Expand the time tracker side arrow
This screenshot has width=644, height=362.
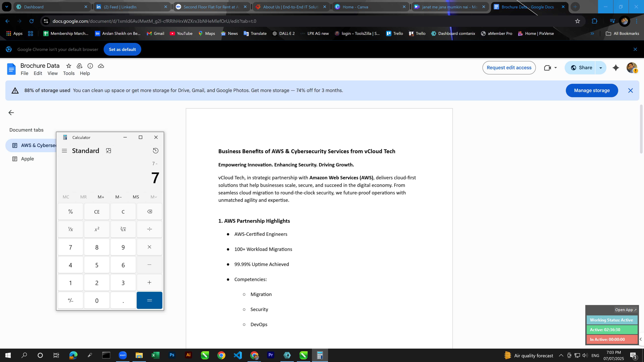(x=641, y=339)
